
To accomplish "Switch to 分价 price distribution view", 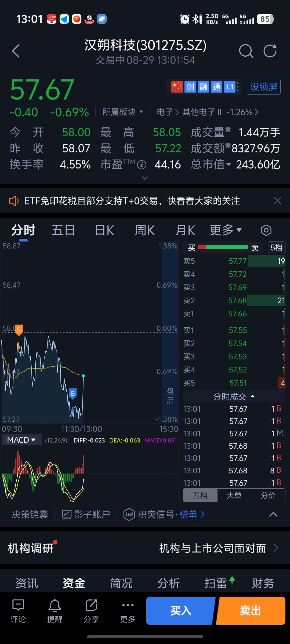I will click(268, 495).
